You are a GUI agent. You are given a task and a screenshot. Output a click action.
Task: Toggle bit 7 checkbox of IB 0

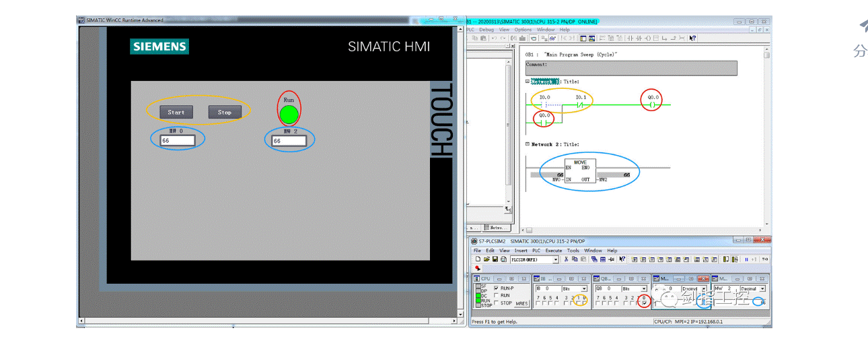pyautogui.click(x=538, y=303)
